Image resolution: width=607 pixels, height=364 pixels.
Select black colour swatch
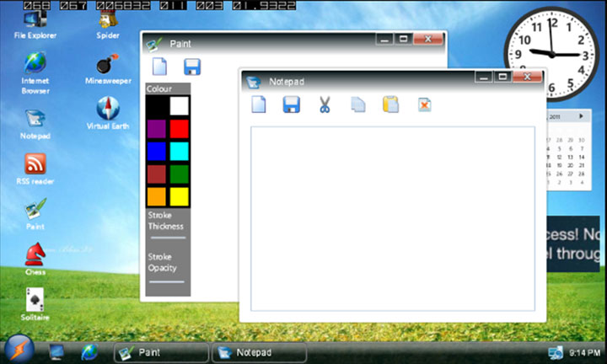[x=157, y=106]
